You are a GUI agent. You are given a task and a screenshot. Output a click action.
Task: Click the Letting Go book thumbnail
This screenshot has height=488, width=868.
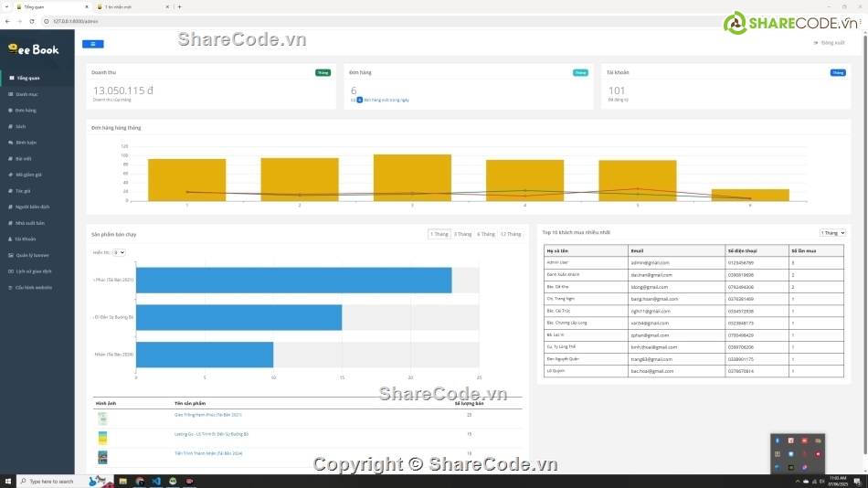pos(102,438)
